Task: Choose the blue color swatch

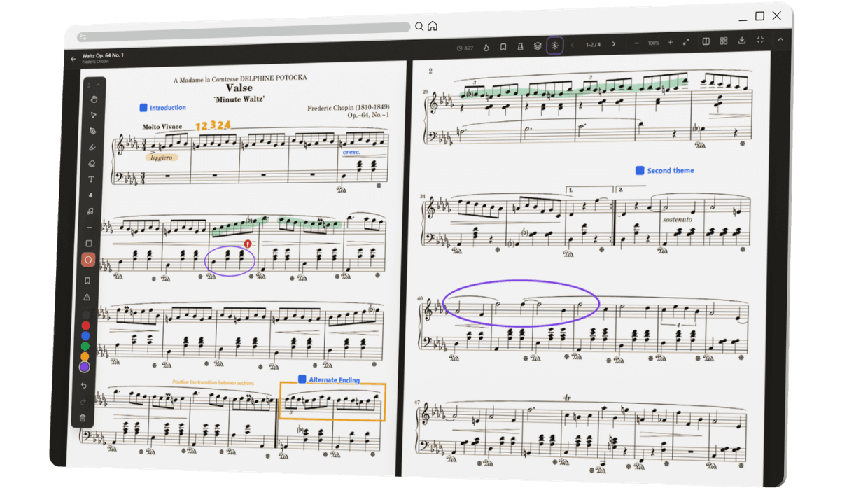Action: click(85, 336)
